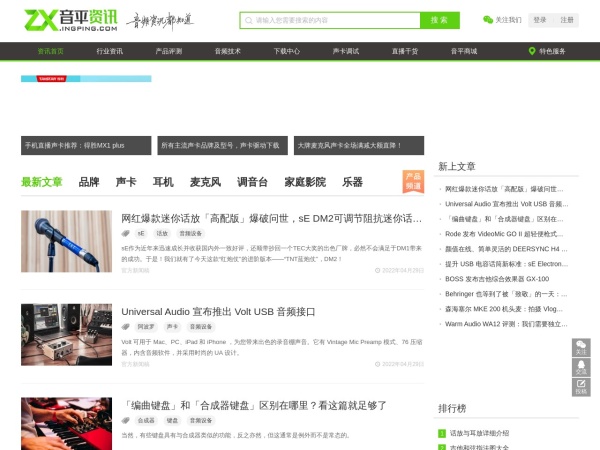Click the location pin icon near 特色服务

click(532, 51)
